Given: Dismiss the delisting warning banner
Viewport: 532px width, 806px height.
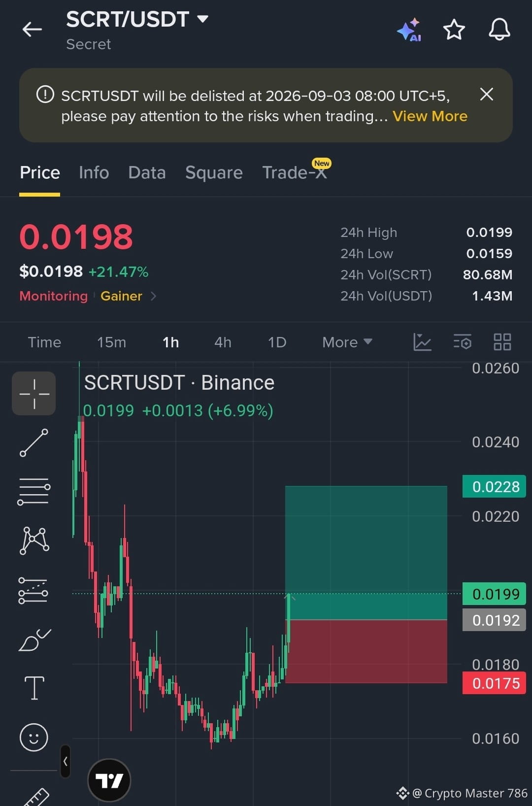Looking at the screenshot, I should coord(487,94).
